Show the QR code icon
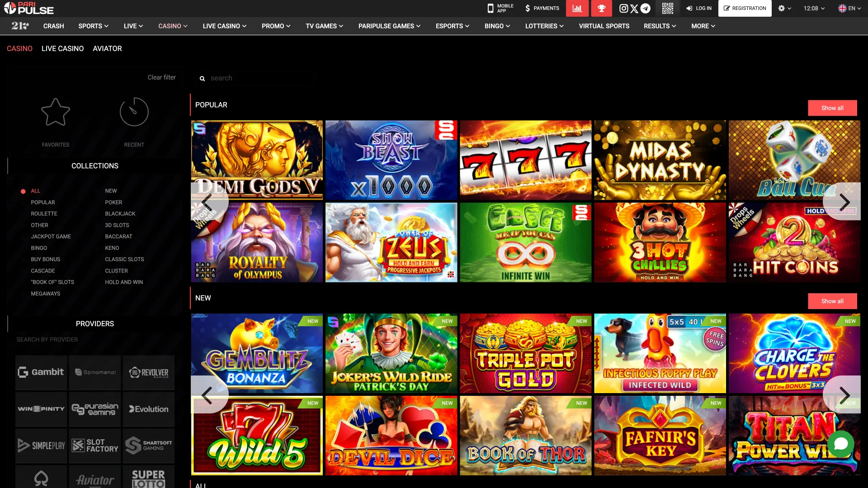Viewport: 868px width, 488px height. click(x=667, y=8)
